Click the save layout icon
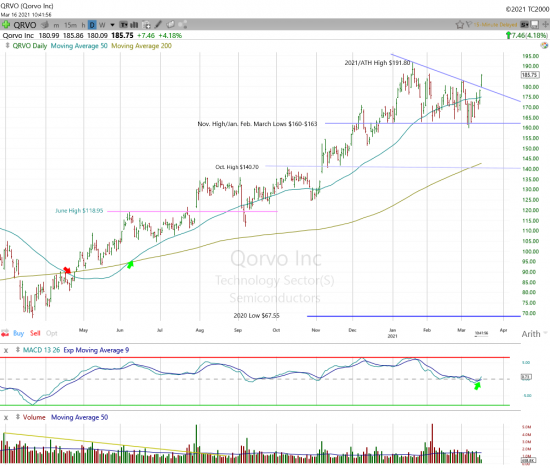Viewport: 550px width, 468px height. pos(535,25)
